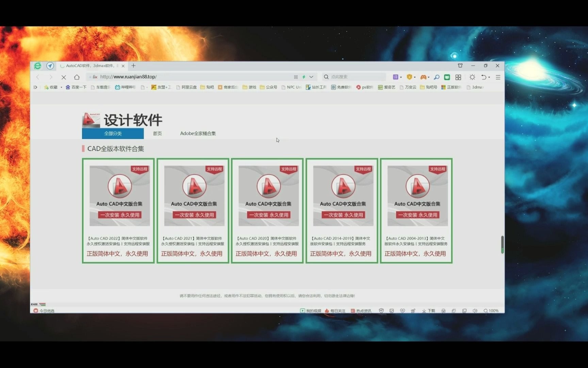The height and width of the screenshot is (368, 588).
Task: Open 我的视频 in the status bar
Action: click(x=311, y=311)
